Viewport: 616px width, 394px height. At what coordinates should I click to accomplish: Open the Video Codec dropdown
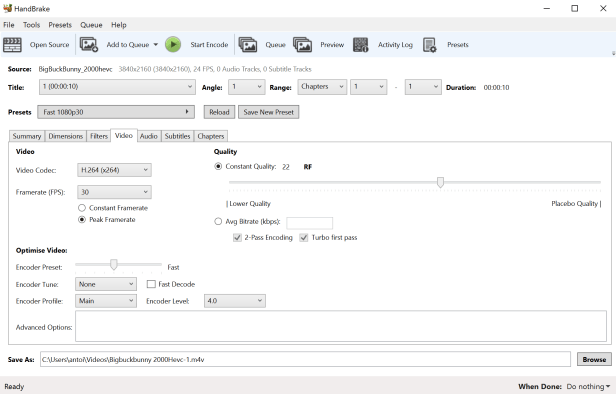point(114,170)
